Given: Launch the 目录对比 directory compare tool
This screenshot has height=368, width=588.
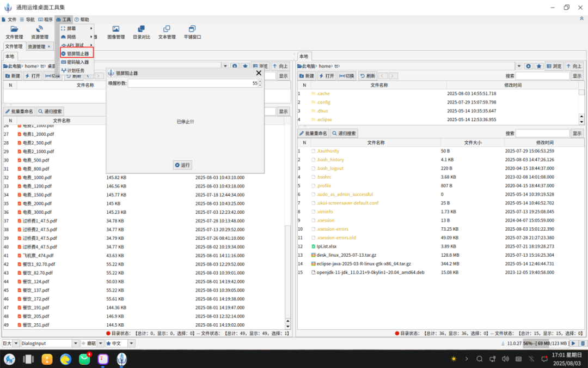Looking at the screenshot, I should [x=141, y=32].
